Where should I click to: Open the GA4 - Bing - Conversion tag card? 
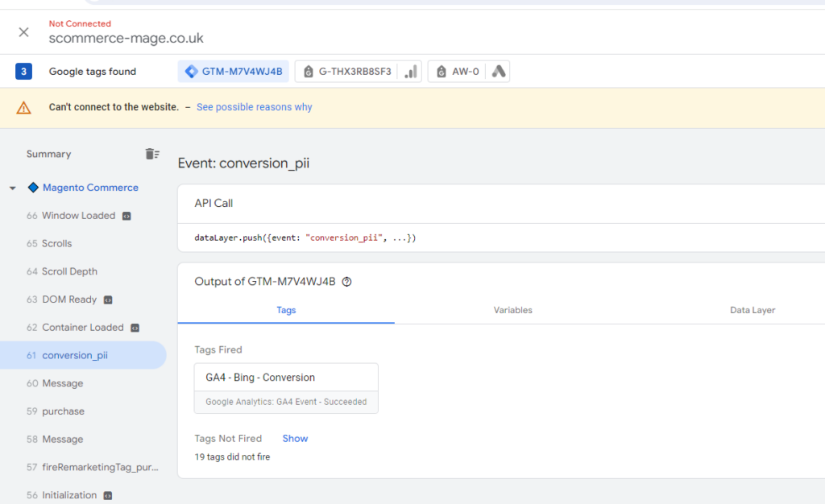coord(286,388)
